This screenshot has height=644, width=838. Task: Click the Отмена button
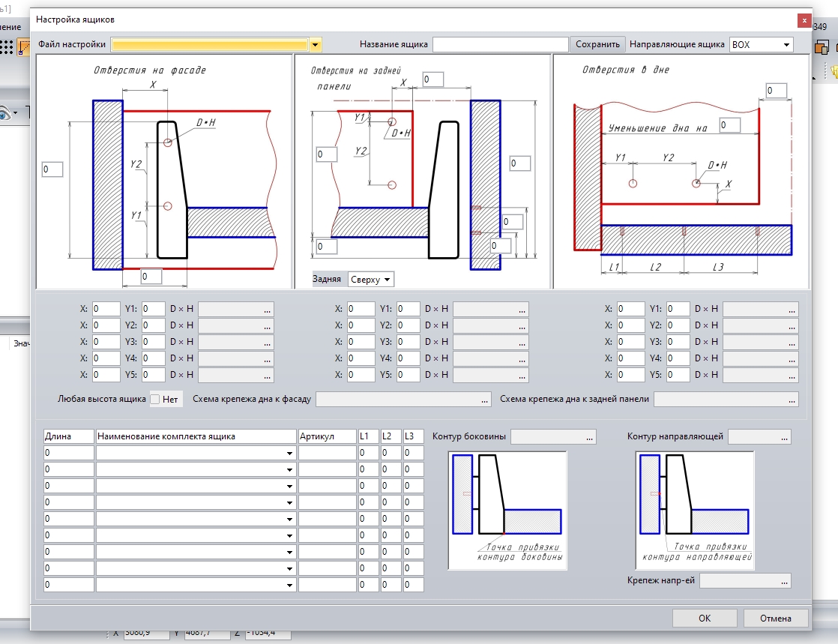point(776,619)
